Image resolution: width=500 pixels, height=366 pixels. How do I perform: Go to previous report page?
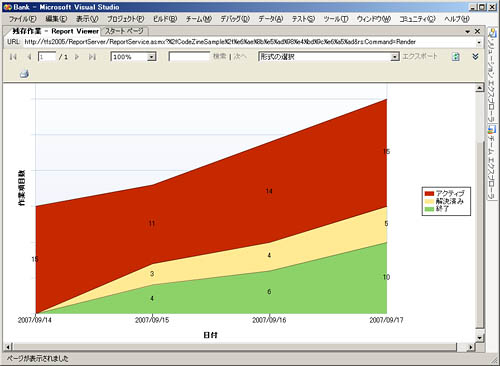29,57
